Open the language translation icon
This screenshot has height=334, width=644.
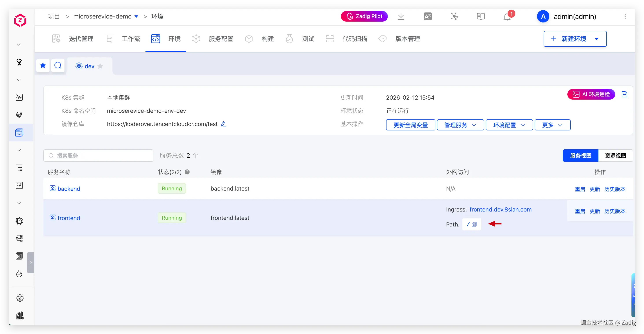[x=427, y=17]
